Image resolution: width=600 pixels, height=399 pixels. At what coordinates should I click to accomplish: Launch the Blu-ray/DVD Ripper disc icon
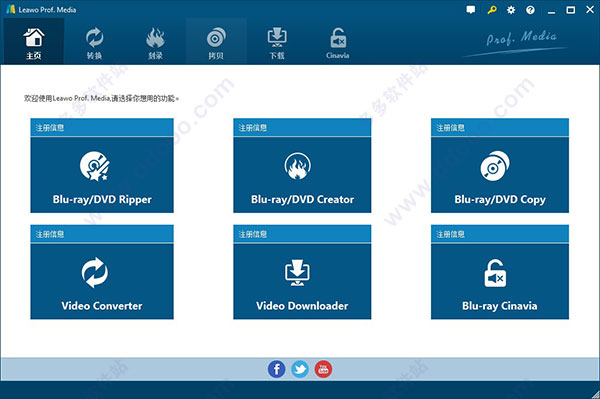95,166
